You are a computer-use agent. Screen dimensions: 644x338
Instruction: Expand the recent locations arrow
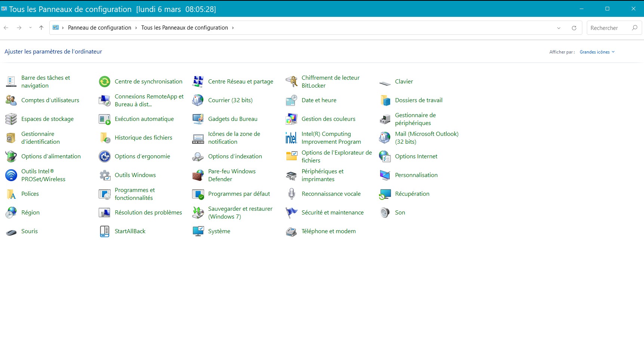[x=30, y=28]
